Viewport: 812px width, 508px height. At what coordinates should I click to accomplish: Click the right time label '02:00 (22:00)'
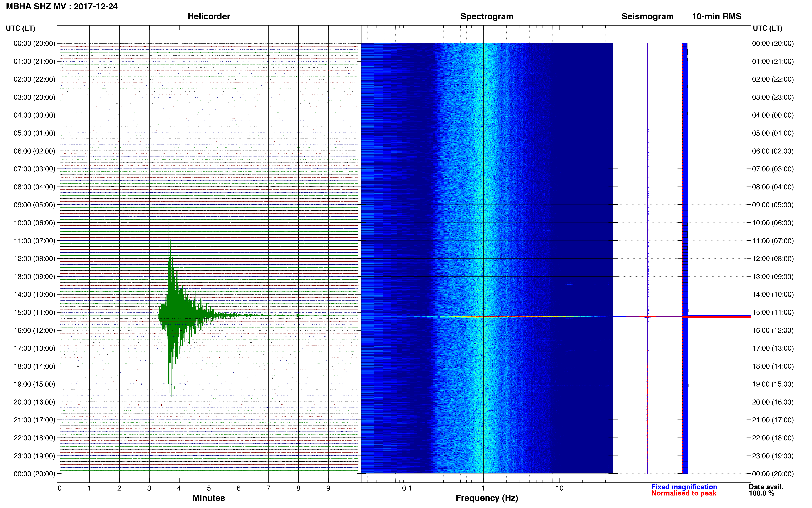(x=773, y=79)
